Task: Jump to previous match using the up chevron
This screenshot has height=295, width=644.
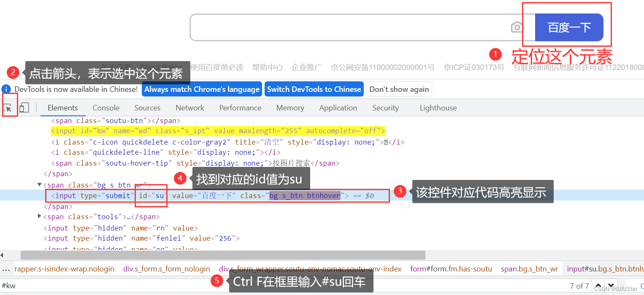Action: point(598,286)
